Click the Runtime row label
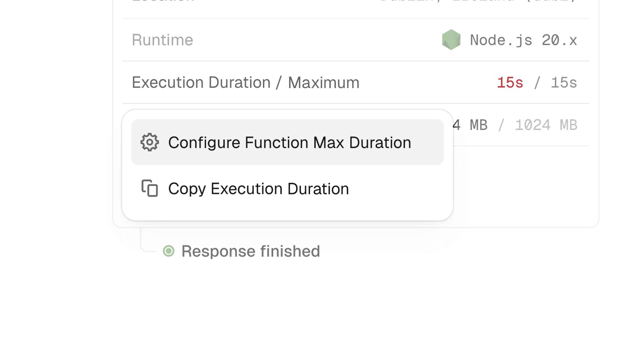644x337 pixels. point(162,40)
